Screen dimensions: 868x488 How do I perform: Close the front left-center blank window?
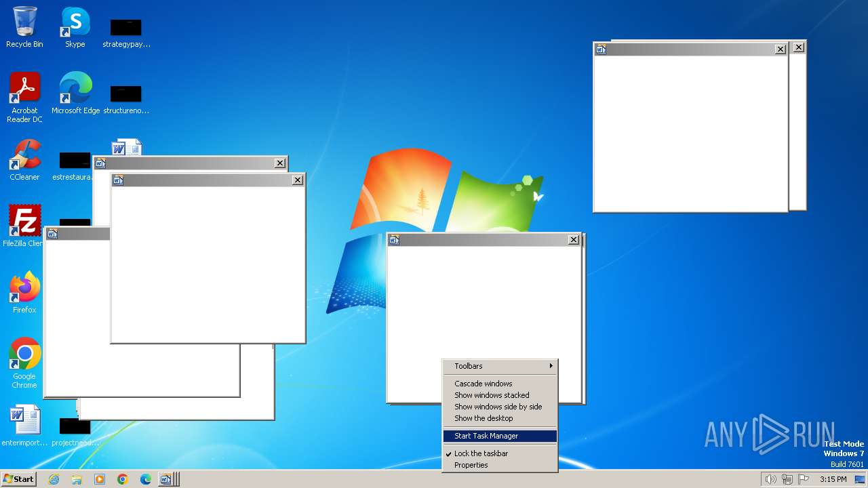pyautogui.click(x=298, y=180)
